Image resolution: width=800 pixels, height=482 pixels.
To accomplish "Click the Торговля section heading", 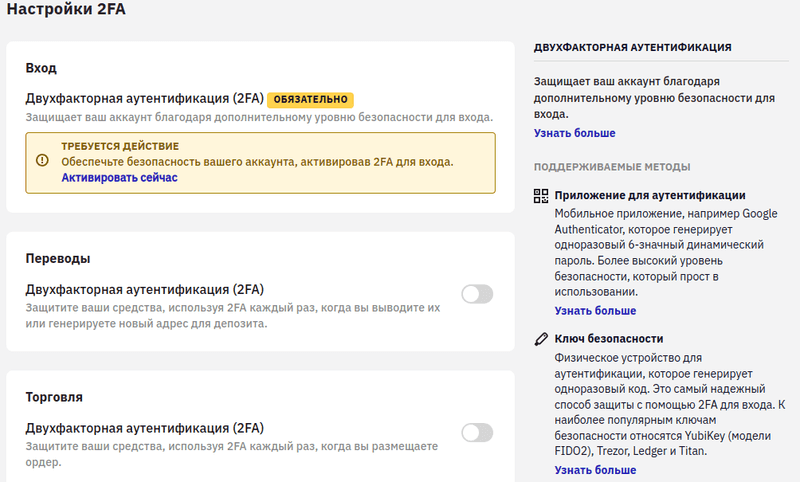I will tap(54, 397).
